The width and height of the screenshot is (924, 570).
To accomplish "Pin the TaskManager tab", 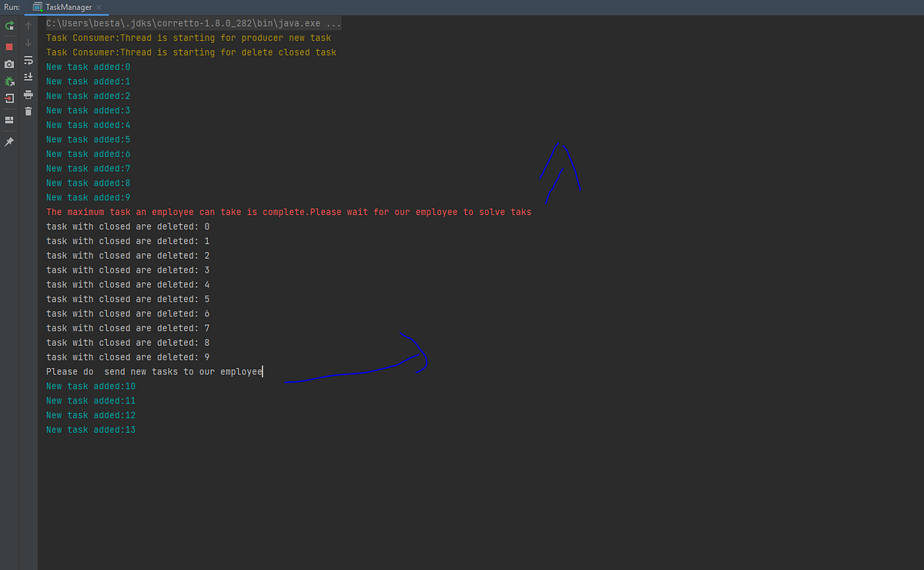I will [9, 141].
